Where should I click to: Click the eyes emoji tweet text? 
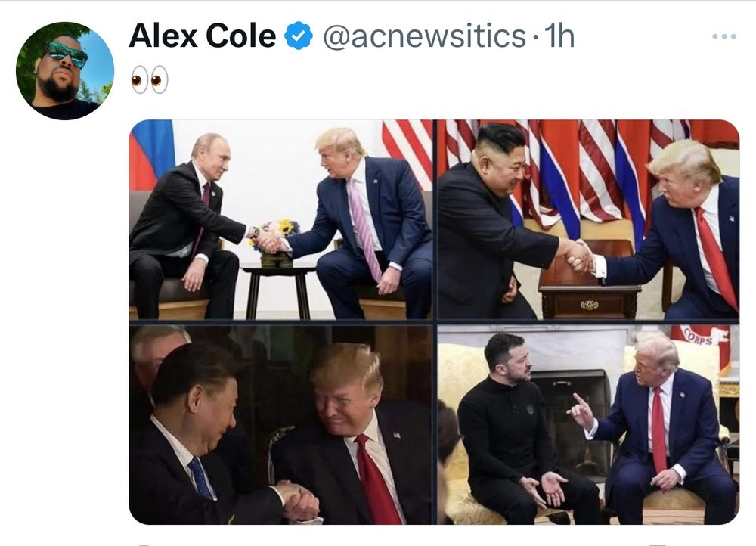150,79
